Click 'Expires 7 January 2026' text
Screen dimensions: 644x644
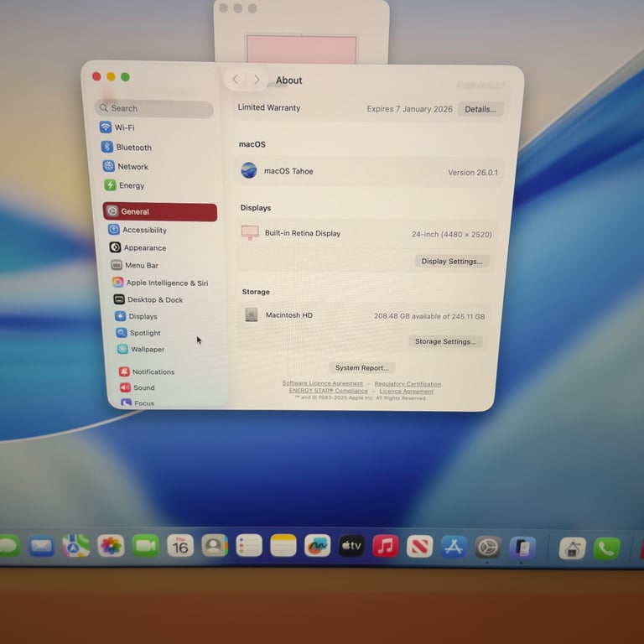[x=409, y=109]
